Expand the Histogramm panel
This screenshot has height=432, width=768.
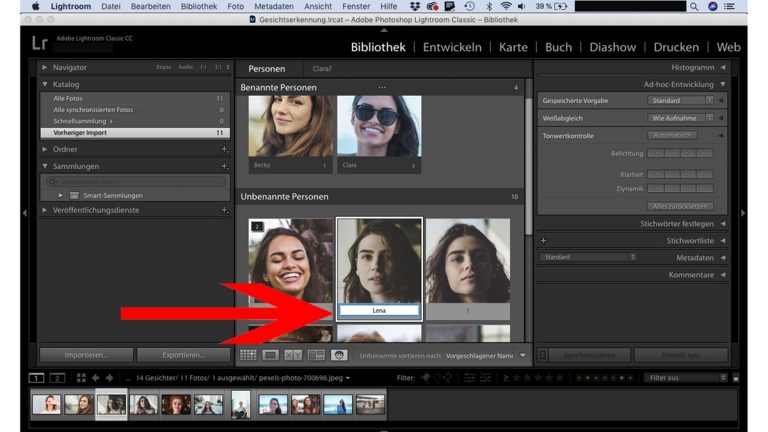[x=723, y=67]
